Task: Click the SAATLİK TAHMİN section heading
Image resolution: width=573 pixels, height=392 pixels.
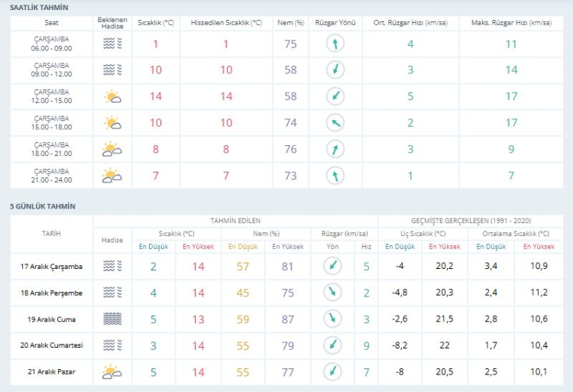Action: click(39, 7)
